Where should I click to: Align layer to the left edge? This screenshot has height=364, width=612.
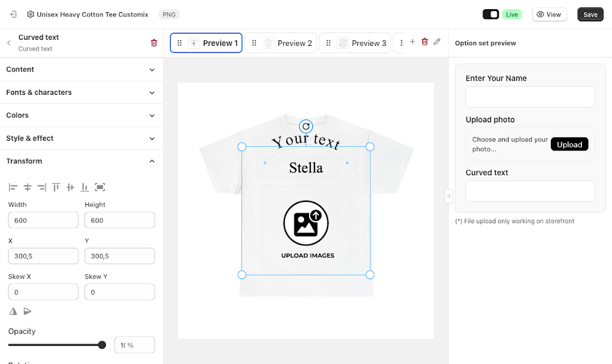[13, 187]
